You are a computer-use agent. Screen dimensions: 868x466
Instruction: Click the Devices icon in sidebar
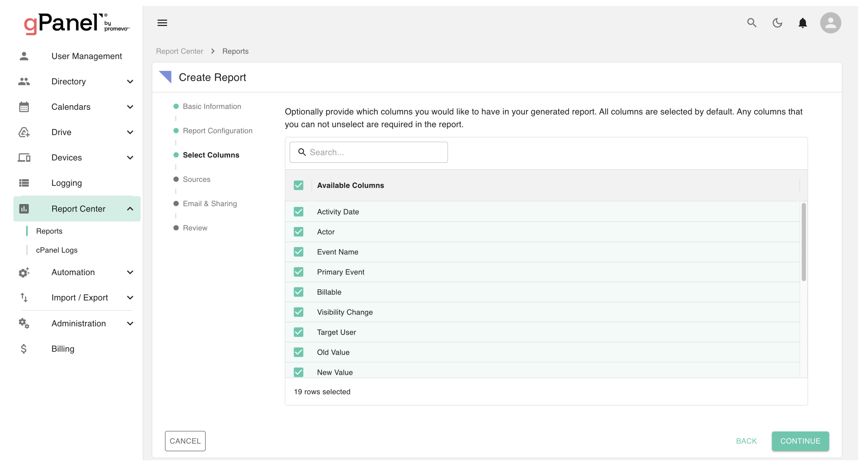point(24,157)
